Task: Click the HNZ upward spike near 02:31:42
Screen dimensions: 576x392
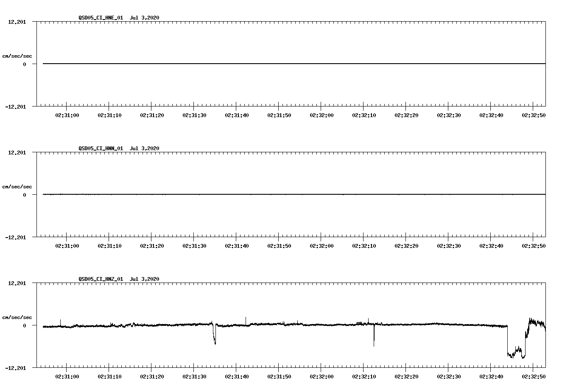Action: click(x=246, y=321)
